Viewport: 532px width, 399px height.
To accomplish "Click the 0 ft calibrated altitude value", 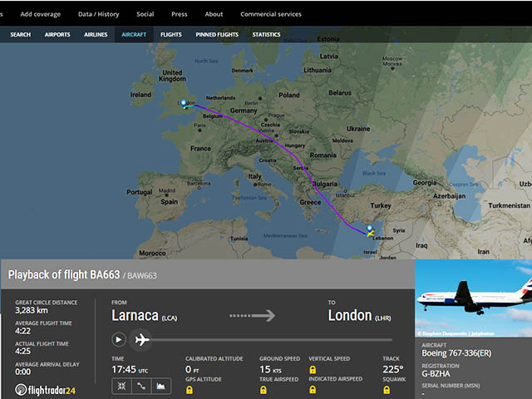I will point(192,369).
